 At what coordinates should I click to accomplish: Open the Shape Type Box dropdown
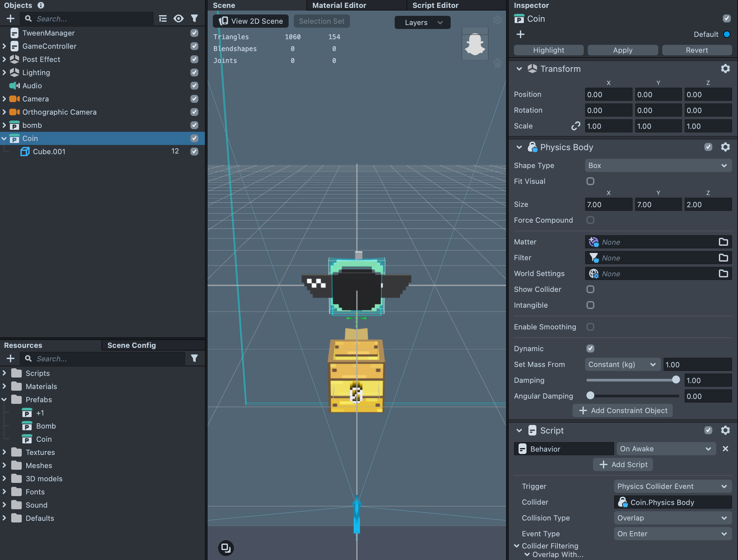[x=658, y=165]
